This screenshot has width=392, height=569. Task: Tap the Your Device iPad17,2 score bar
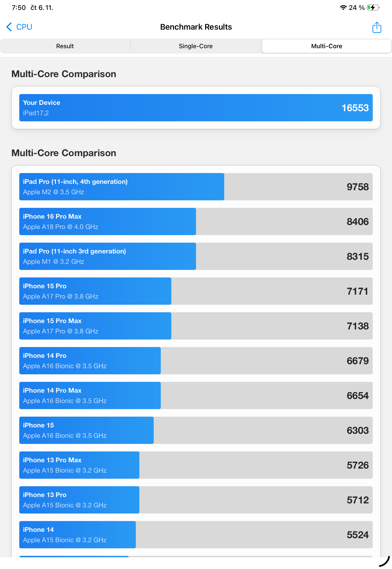196,108
